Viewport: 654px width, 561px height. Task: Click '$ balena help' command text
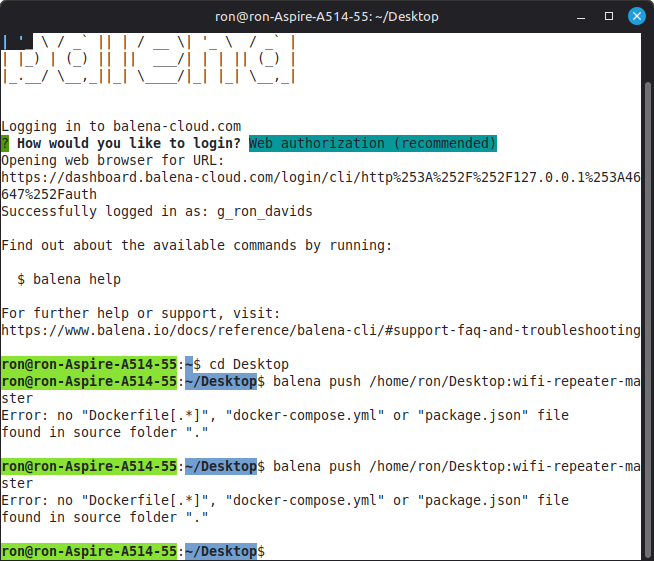coord(69,279)
